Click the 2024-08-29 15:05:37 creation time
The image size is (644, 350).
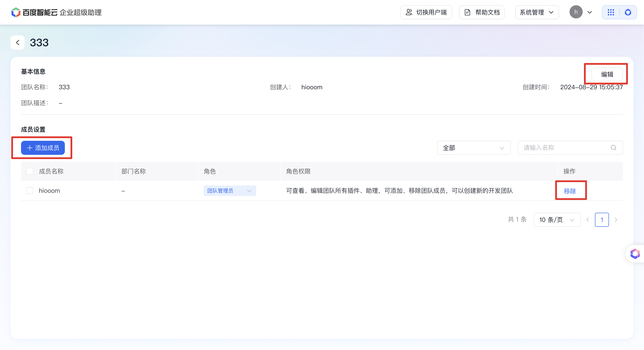591,87
